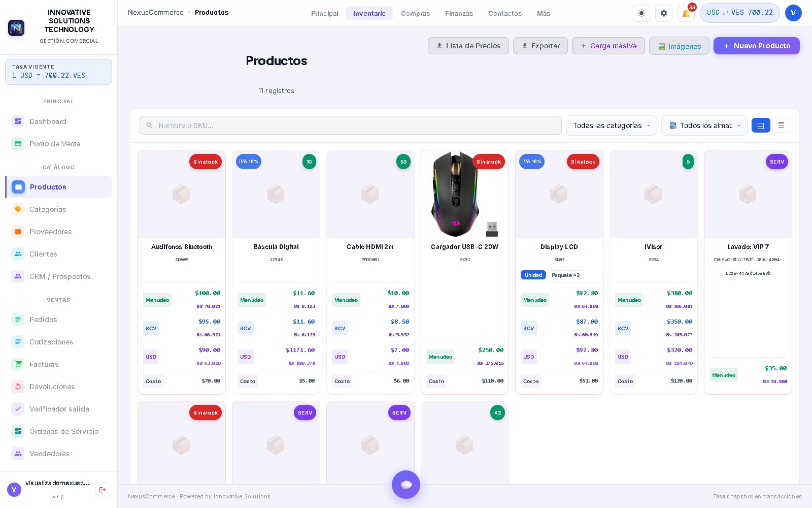
Task: Click the SERV badge on Lavado: VIP 7
Action: pyautogui.click(x=777, y=162)
